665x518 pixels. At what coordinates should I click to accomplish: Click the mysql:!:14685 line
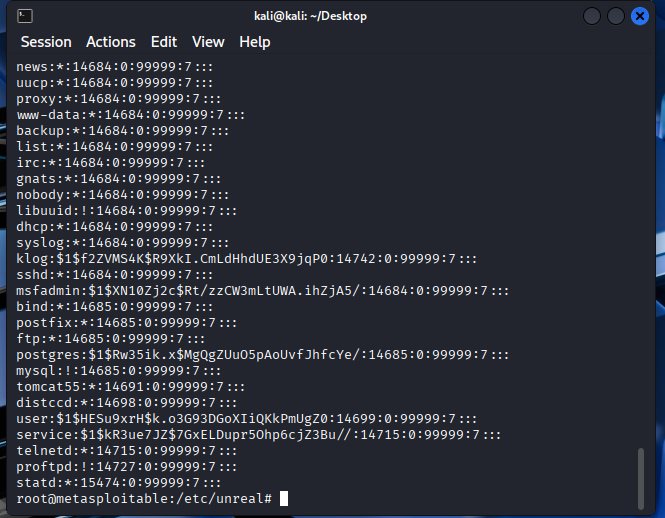click(119, 371)
